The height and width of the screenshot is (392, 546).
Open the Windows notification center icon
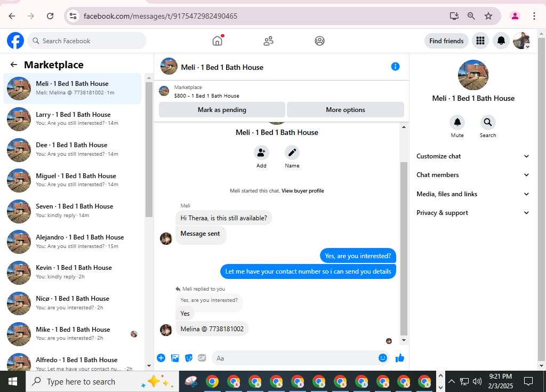click(528, 381)
